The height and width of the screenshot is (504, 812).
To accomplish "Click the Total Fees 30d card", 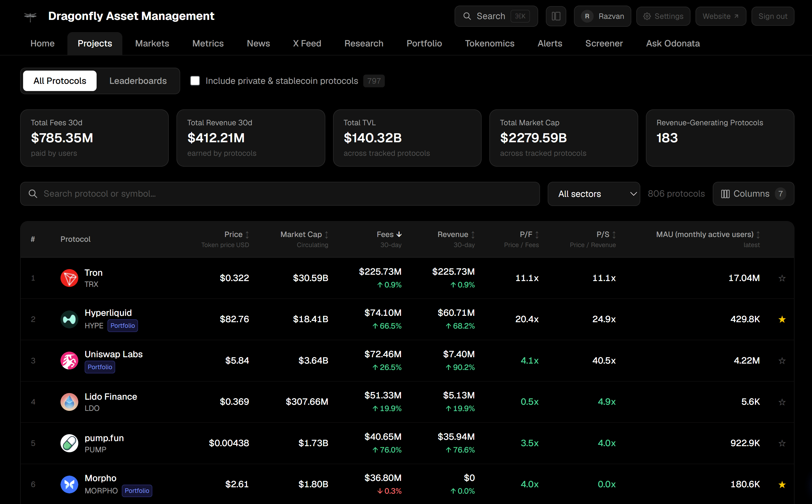I will (x=94, y=138).
